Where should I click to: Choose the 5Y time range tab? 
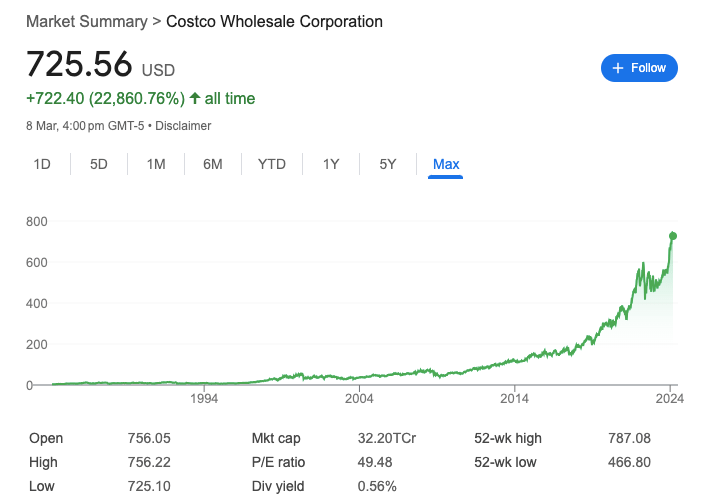click(388, 164)
